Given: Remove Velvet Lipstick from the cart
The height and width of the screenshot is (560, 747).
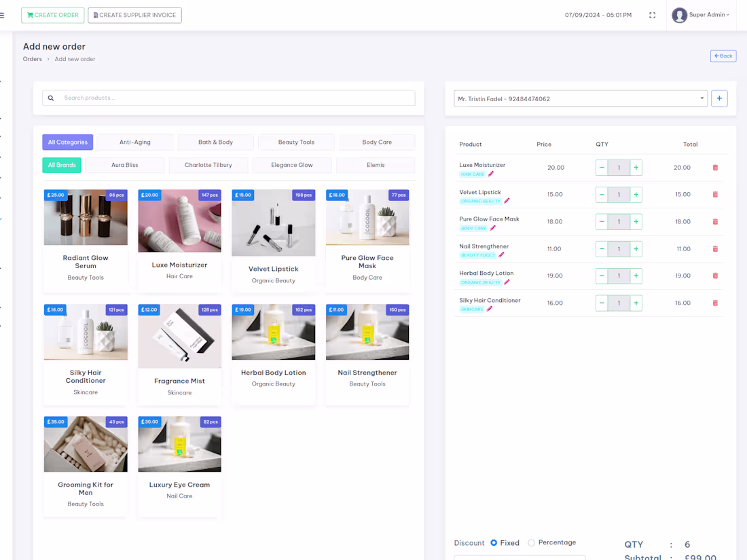Looking at the screenshot, I should point(715,195).
